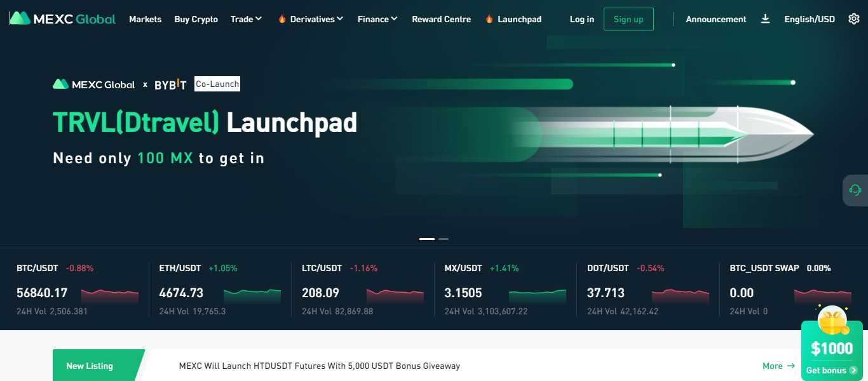Click the MEXC Global logo
This screenshot has height=381, width=868.
tap(62, 18)
